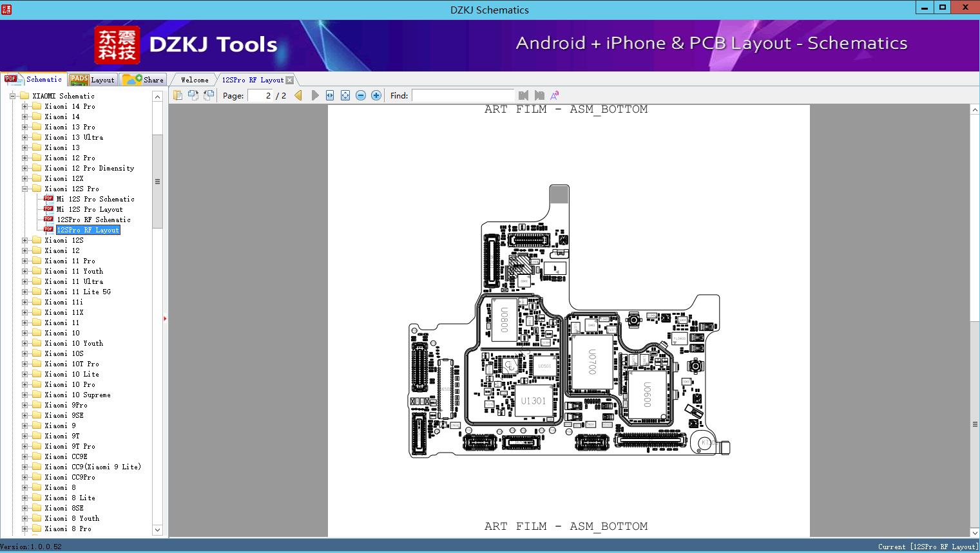Go to the next page
This screenshot has width=980, height=553.
pos(314,95)
